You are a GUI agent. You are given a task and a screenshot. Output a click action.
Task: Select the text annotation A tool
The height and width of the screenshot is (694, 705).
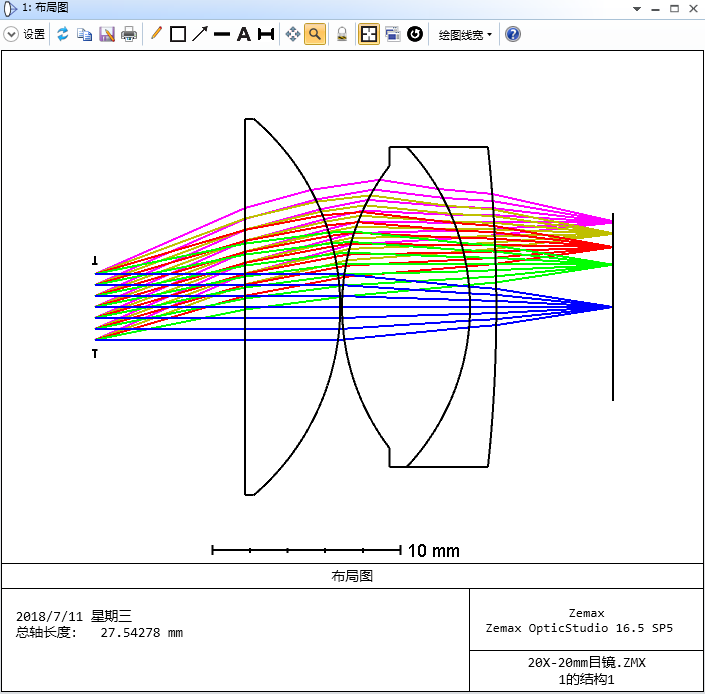[244, 34]
